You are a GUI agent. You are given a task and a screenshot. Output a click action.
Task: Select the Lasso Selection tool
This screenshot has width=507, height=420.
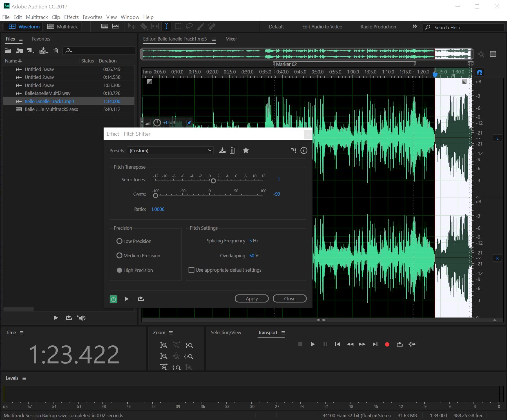[189, 26]
